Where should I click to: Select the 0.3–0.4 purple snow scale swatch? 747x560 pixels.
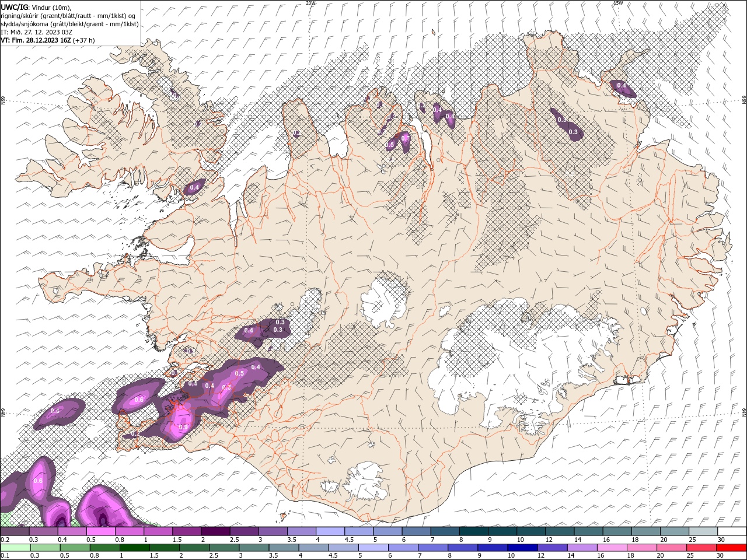point(44,531)
